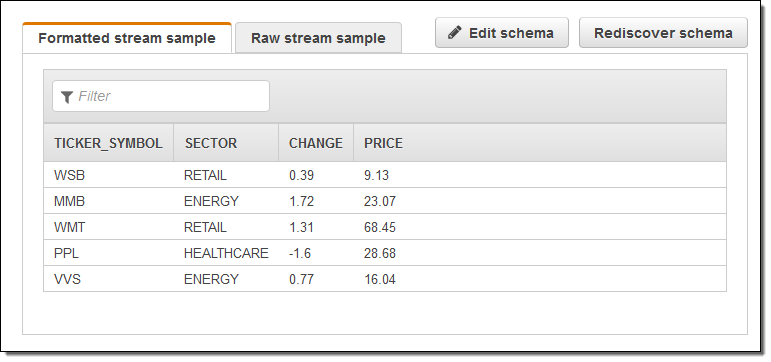The height and width of the screenshot is (362, 771).
Task: Click the 23.07 price cell
Action: point(380,201)
